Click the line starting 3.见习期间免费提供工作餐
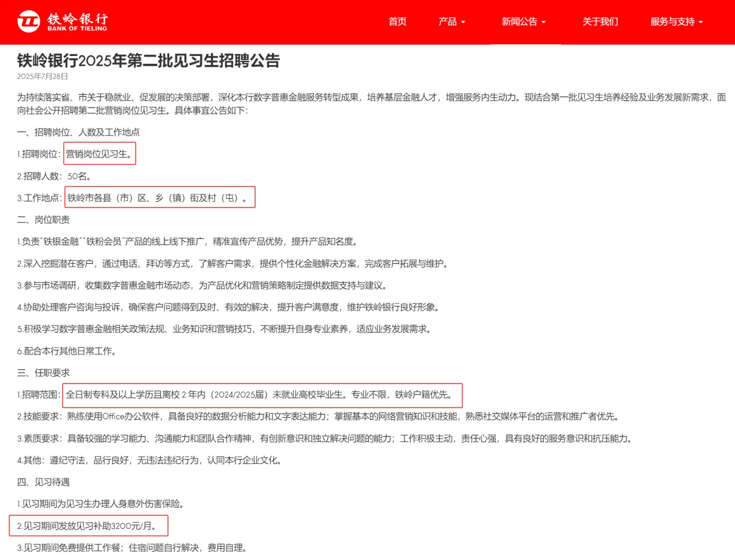 click(x=132, y=548)
